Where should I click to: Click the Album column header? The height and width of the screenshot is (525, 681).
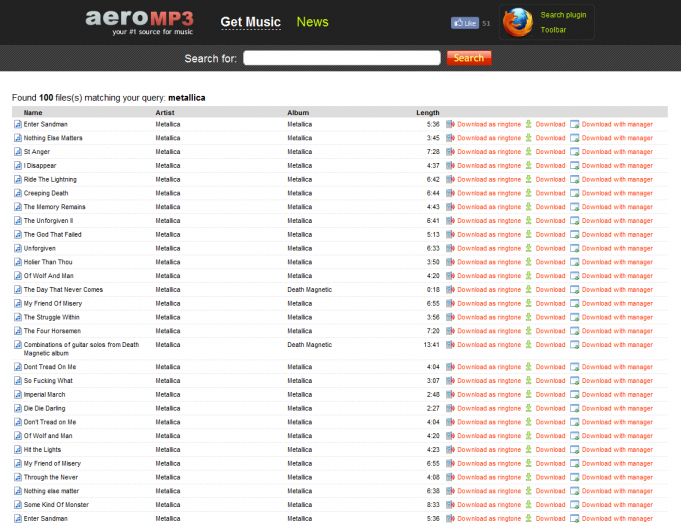click(x=298, y=112)
